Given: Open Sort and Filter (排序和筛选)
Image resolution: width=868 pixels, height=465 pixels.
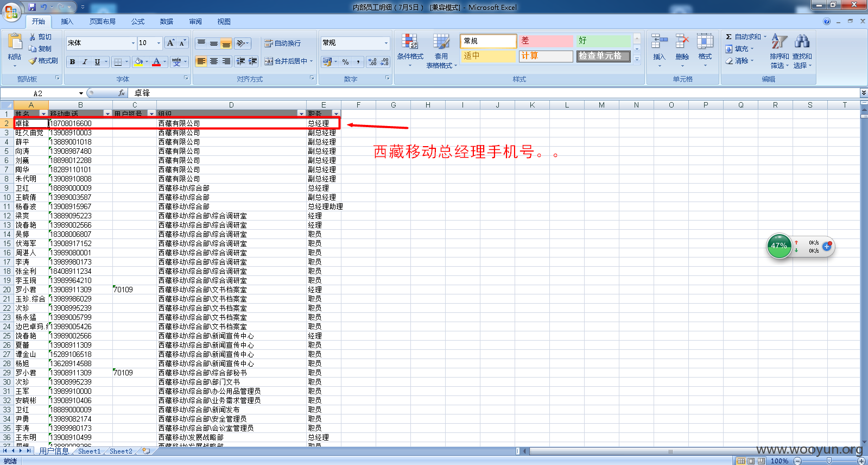Looking at the screenshot, I should pos(779,51).
